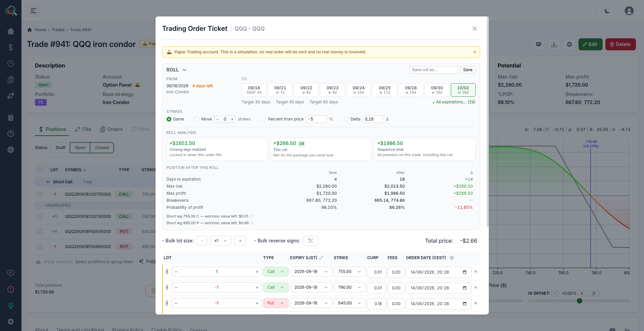Click the Bulk reverse signs plus/minus icon
644x331 pixels.
[311, 241]
